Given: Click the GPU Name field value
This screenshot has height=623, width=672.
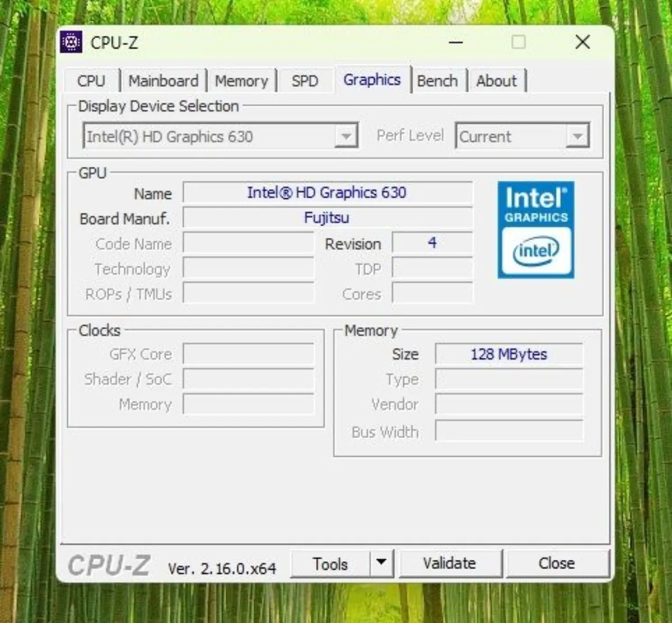Looking at the screenshot, I should 328,193.
